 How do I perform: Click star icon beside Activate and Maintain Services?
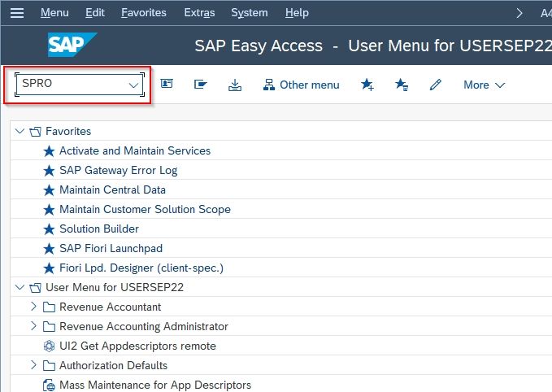49,151
